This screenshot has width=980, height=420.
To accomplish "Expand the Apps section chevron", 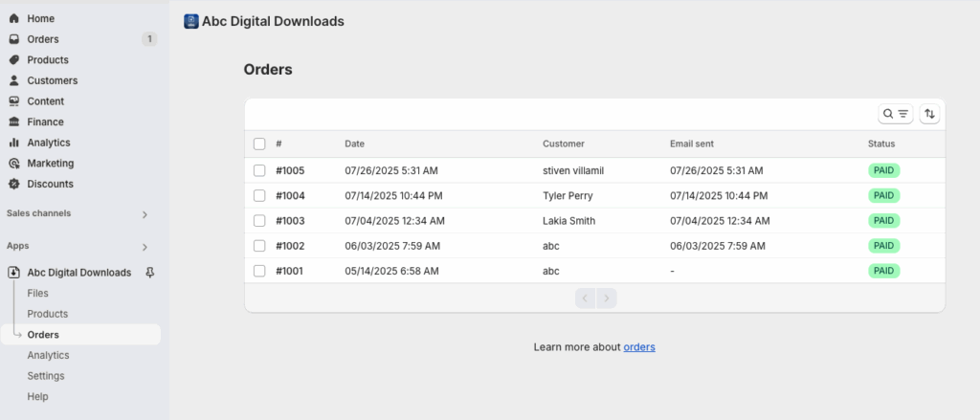I will pyautogui.click(x=145, y=247).
